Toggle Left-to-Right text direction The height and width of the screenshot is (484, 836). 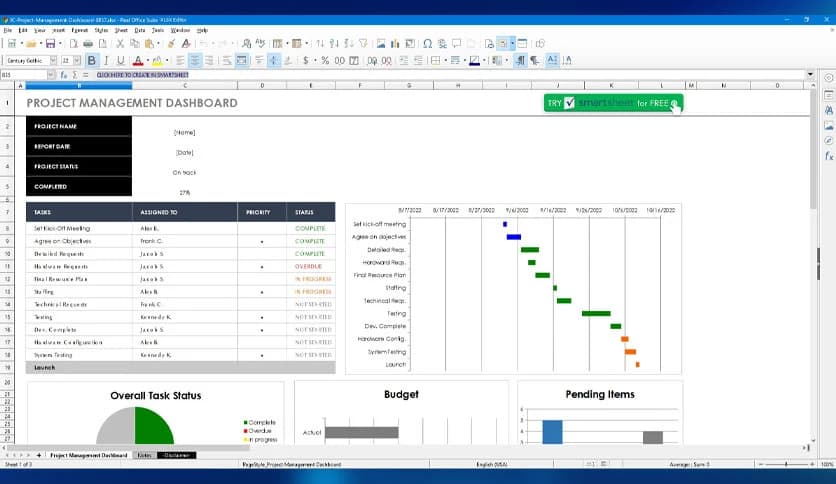tap(520, 61)
